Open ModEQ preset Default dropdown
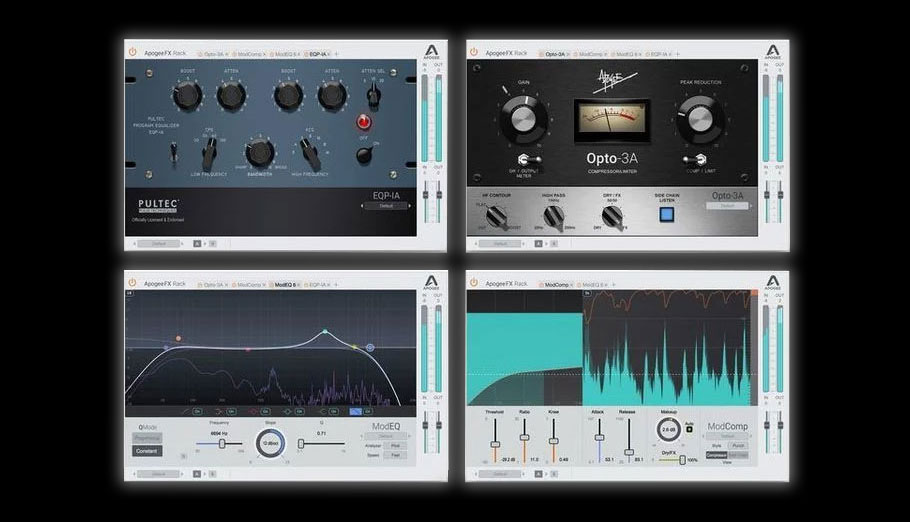 [x=386, y=436]
